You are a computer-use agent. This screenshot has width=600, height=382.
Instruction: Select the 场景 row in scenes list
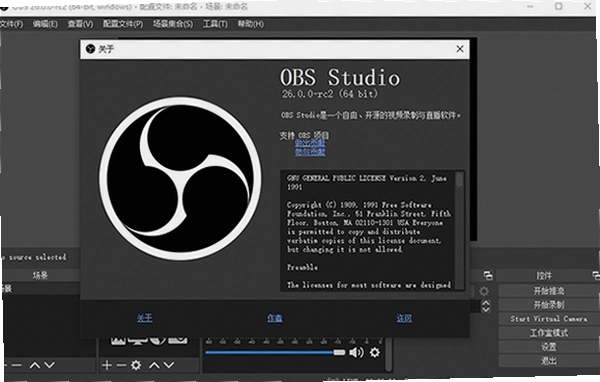point(40,288)
